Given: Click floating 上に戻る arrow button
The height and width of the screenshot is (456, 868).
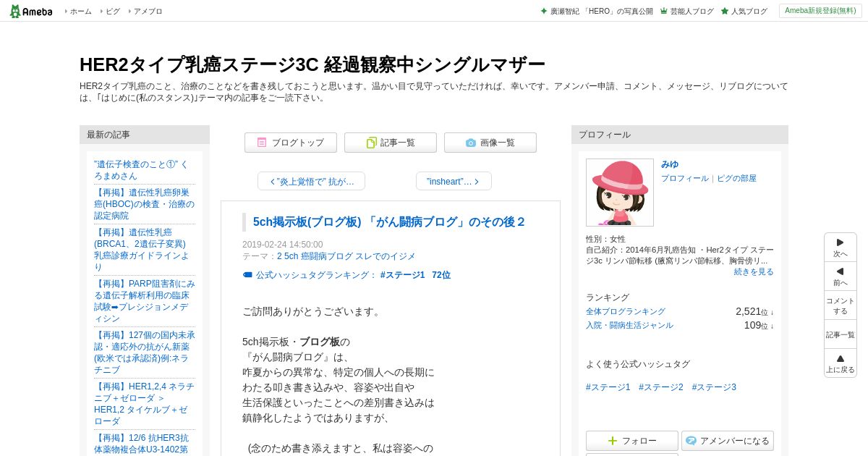Looking at the screenshot, I should tap(841, 363).
